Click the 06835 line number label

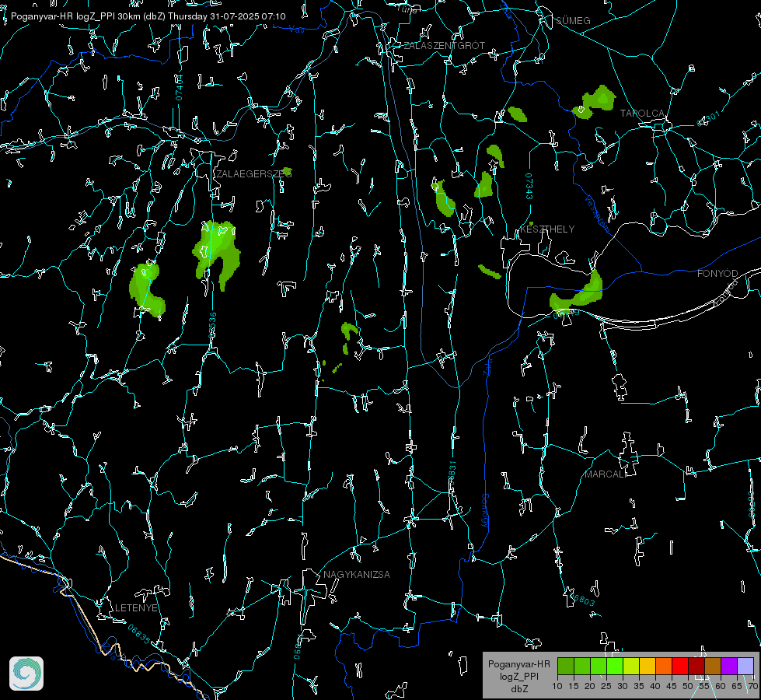(139, 635)
